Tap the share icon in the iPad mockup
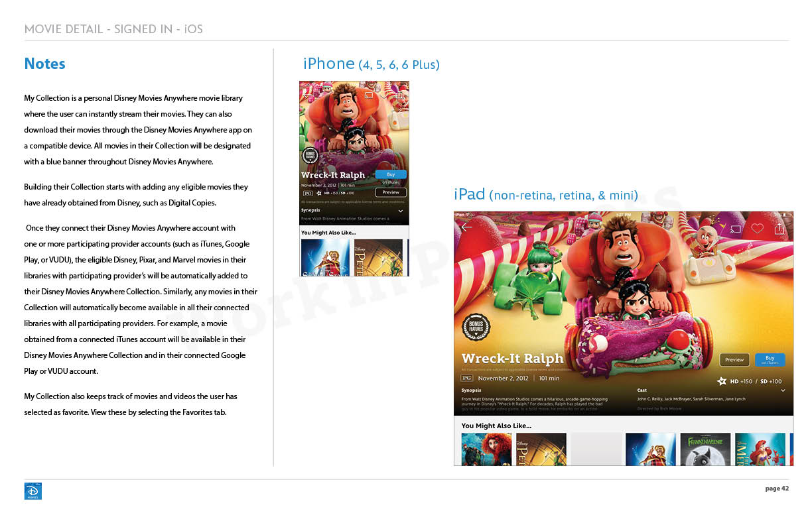 [779, 228]
